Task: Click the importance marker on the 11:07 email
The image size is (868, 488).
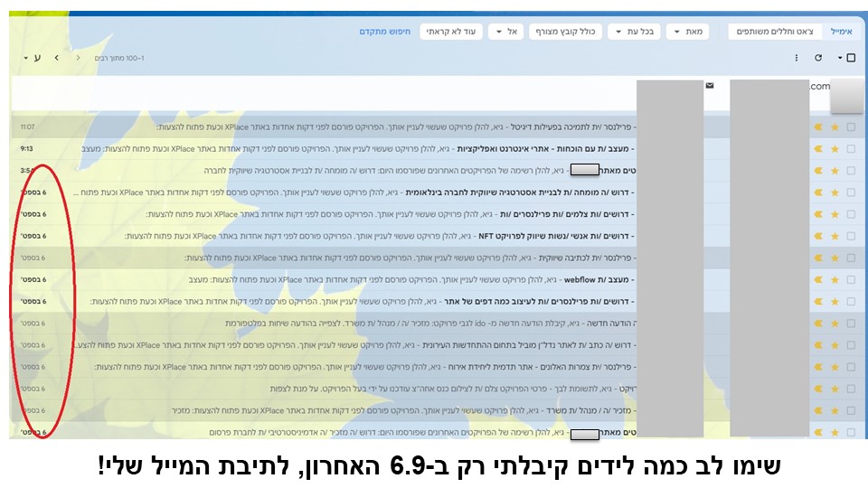Action: (x=819, y=127)
